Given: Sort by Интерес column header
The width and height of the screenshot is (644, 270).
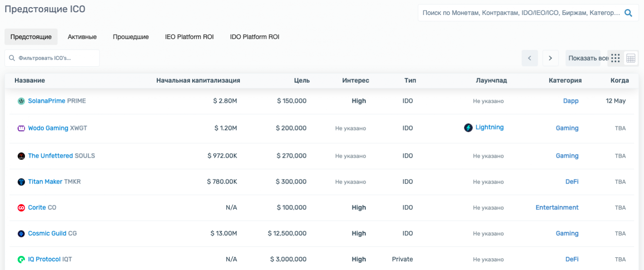Looking at the screenshot, I should pos(356,80).
